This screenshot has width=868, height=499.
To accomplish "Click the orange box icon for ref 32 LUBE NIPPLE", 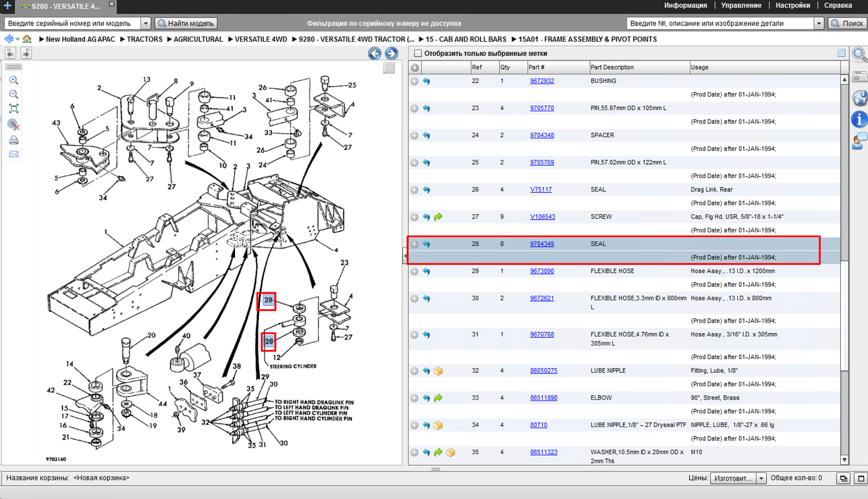I will (x=439, y=371).
